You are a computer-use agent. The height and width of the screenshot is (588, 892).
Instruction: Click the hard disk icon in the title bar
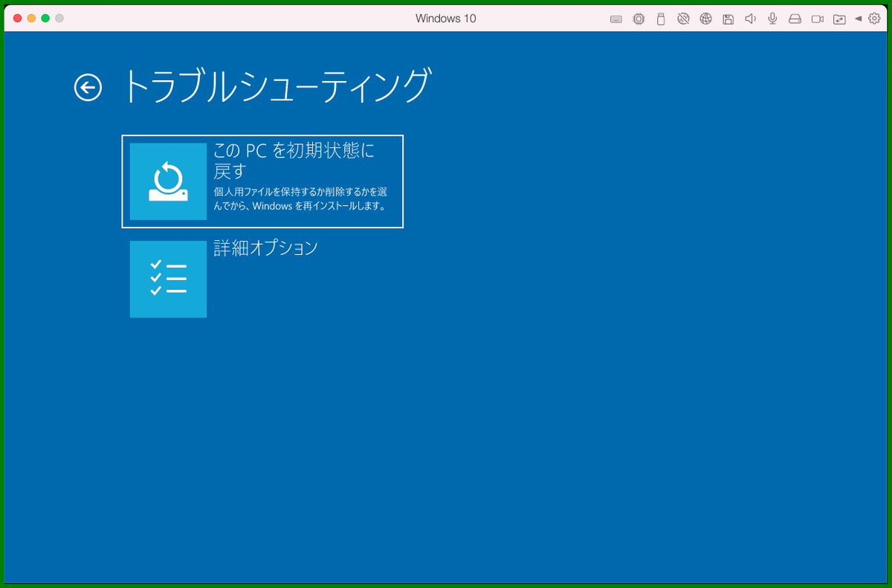click(795, 19)
